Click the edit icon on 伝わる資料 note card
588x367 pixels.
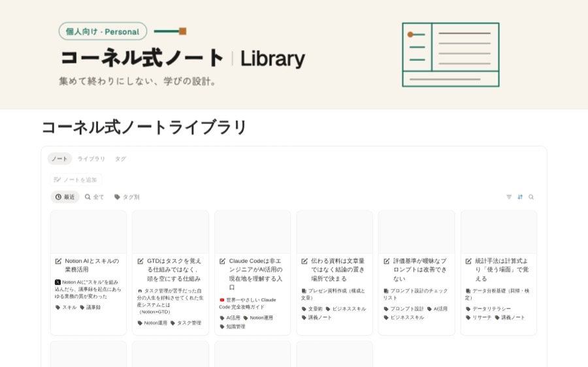point(304,261)
